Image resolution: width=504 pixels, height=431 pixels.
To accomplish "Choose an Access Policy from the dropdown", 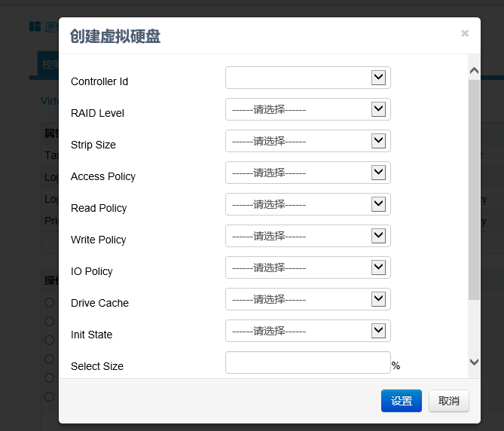I will [307, 173].
